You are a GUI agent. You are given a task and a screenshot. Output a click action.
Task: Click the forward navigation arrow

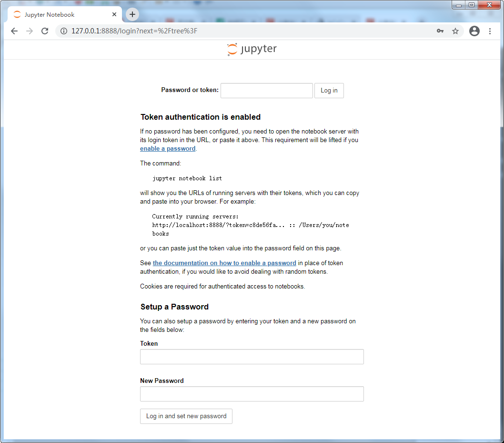tap(29, 31)
